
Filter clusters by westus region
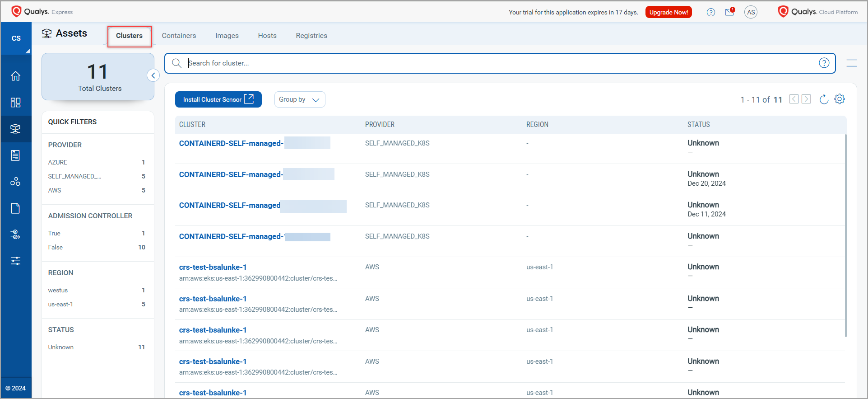click(x=58, y=290)
